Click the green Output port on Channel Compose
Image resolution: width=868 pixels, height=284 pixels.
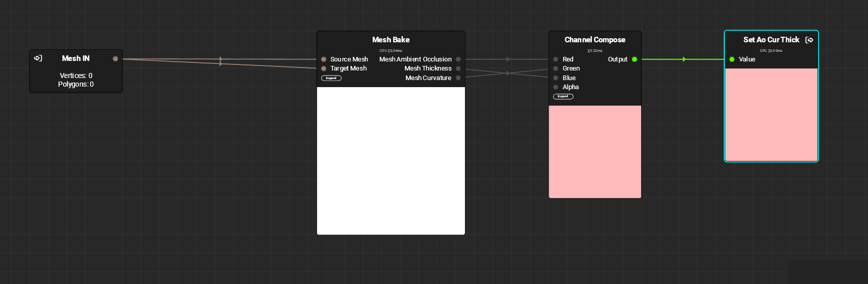tap(634, 59)
